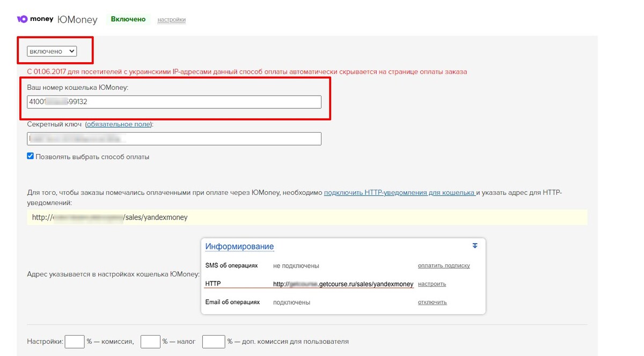Open the настройки link near ЮMoney
The image size is (644, 356).
point(171,20)
